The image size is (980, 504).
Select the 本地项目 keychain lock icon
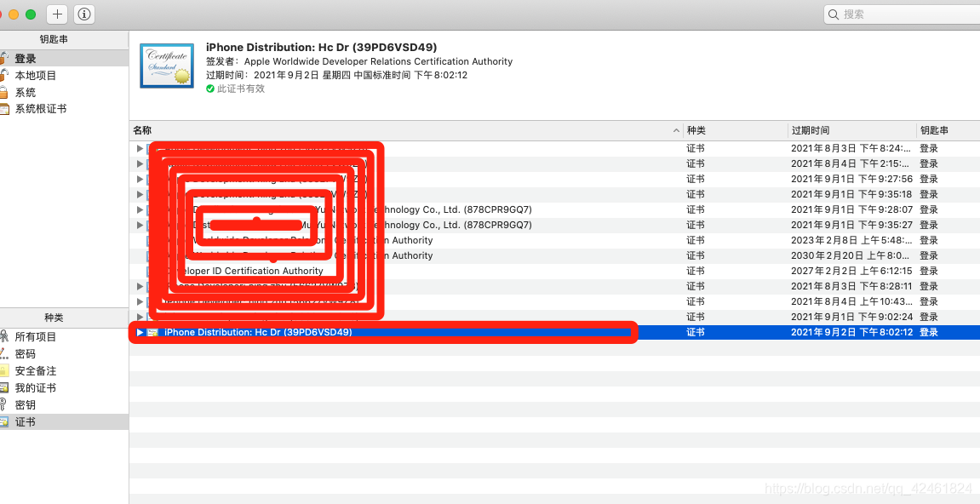(x=3, y=76)
